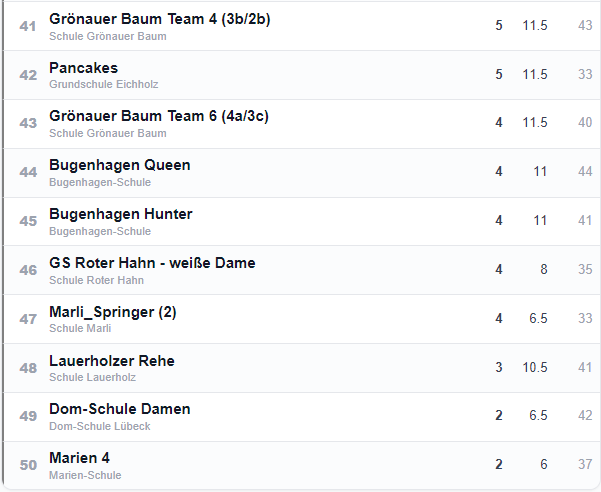
Task: Click rank number 50
Action: [28, 465]
